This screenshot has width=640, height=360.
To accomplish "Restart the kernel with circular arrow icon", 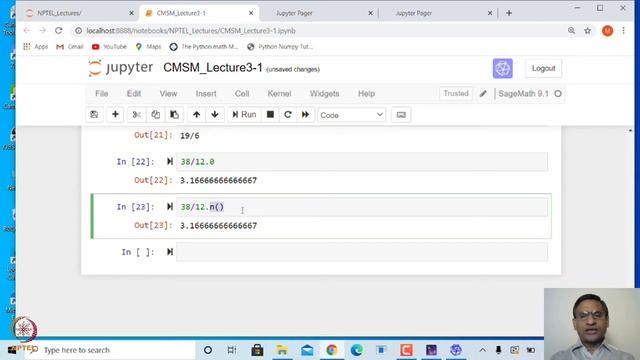I will coord(288,115).
